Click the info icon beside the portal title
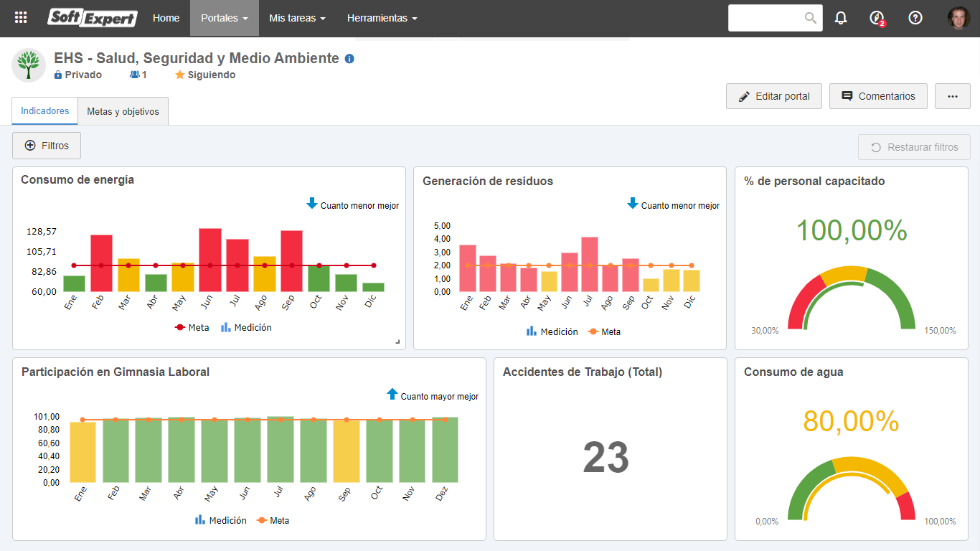The image size is (980, 551). (349, 59)
